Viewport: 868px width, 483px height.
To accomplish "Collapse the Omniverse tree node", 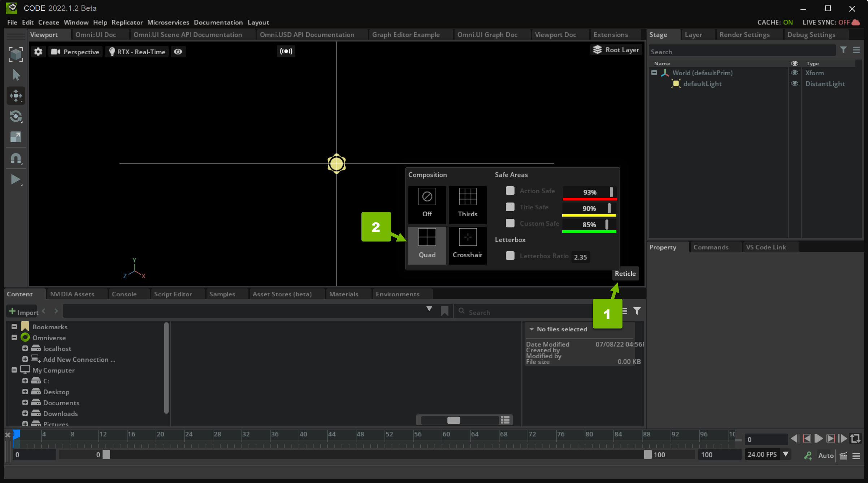I will (14, 337).
